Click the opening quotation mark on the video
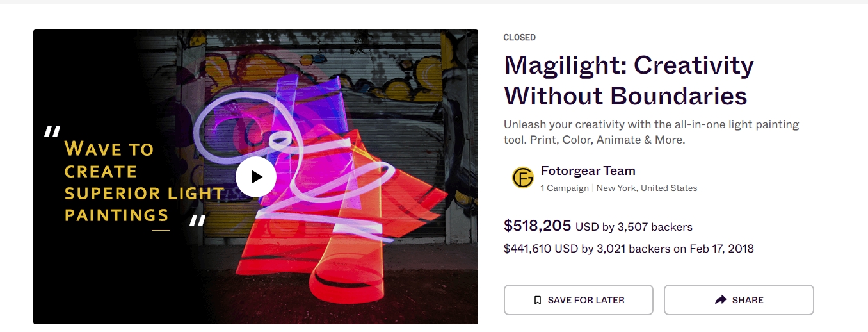Screen dimensions: 868x332 (52, 132)
